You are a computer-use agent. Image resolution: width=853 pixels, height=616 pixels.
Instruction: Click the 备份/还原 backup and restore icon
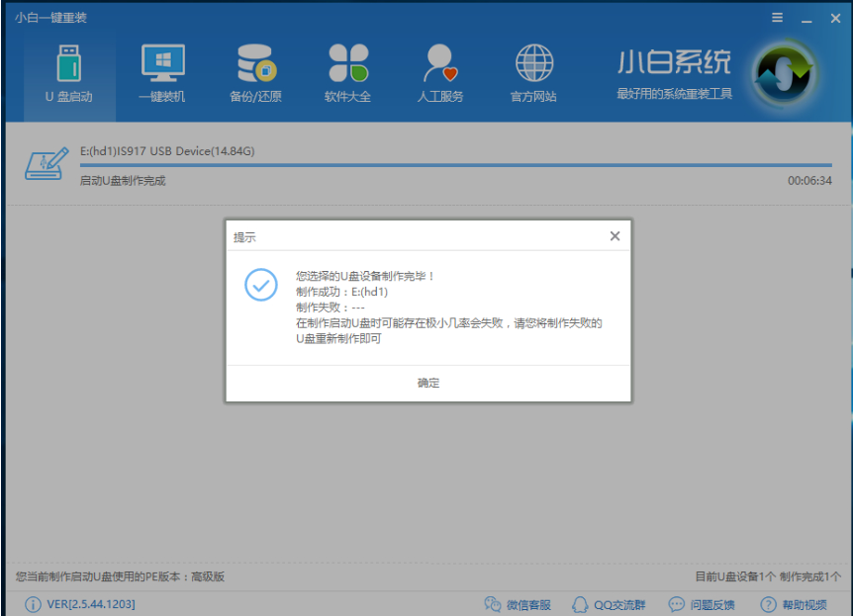pos(254,62)
